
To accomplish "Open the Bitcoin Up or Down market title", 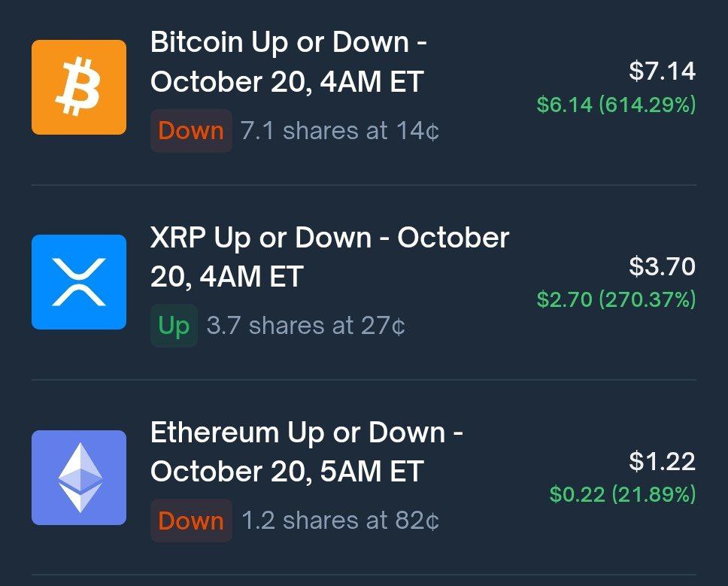I will click(x=288, y=62).
